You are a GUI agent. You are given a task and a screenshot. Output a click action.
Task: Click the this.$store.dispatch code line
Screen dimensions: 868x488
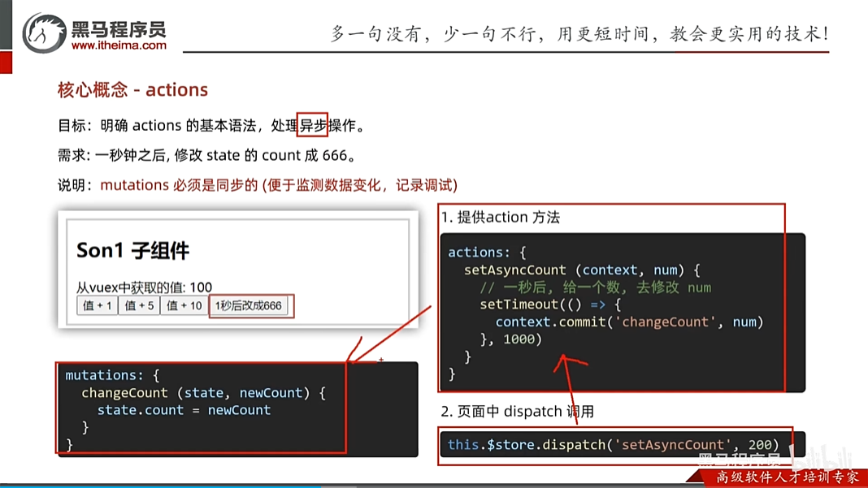(x=614, y=445)
